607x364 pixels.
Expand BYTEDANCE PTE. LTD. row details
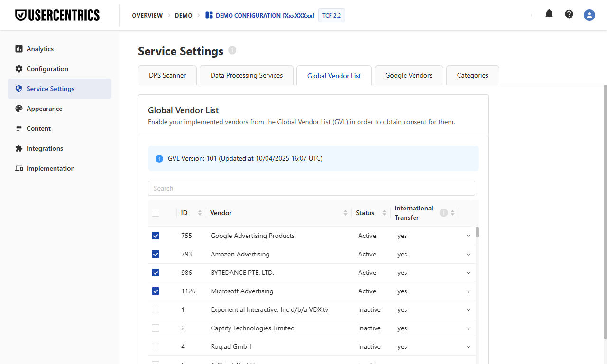click(x=469, y=273)
